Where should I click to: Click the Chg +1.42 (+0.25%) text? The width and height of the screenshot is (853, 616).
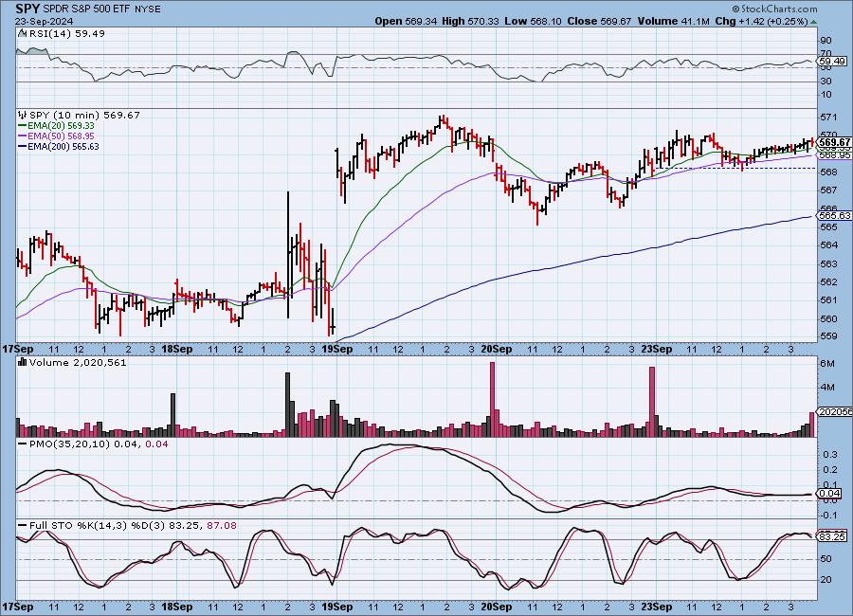tap(762, 21)
